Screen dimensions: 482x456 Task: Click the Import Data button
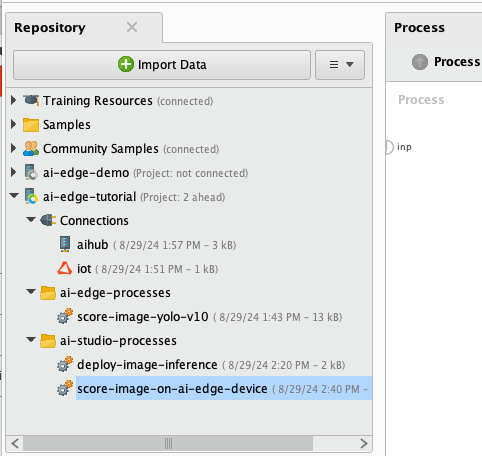pyautogui.click(x=162, y=65)
